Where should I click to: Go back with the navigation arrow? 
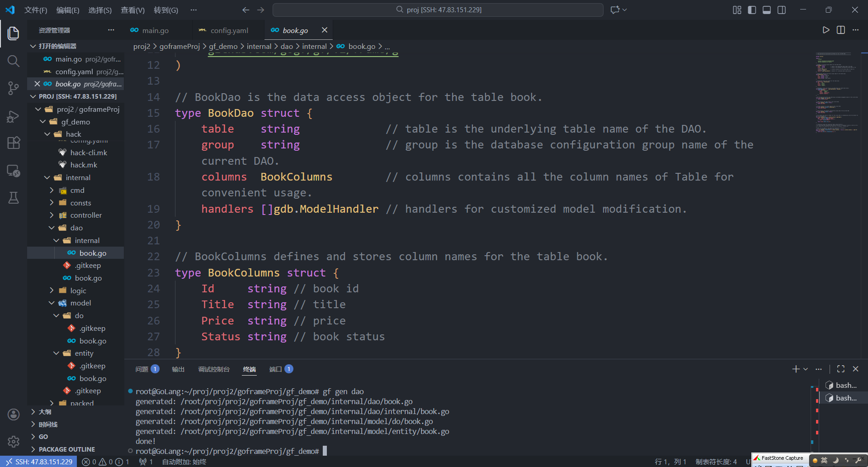(245, 10)
